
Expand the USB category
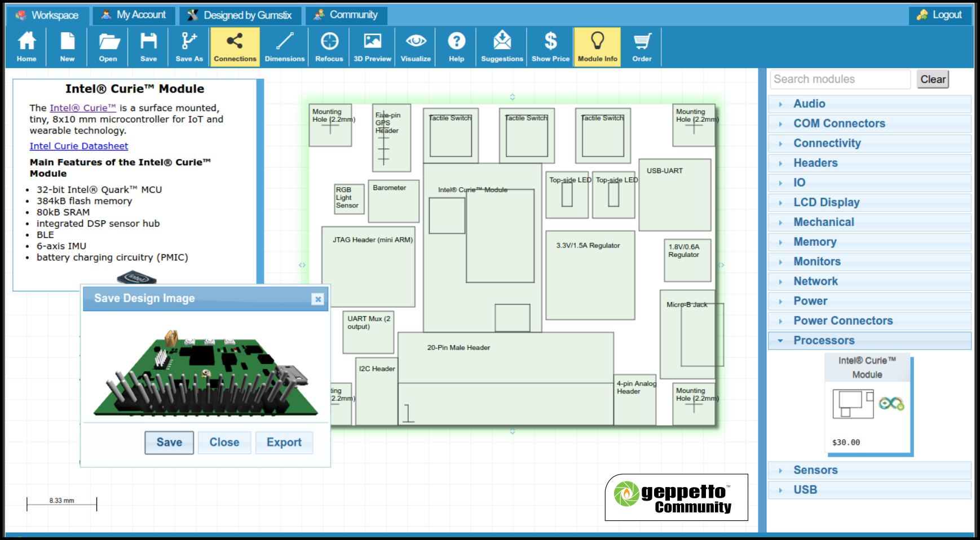click(869, 490)
